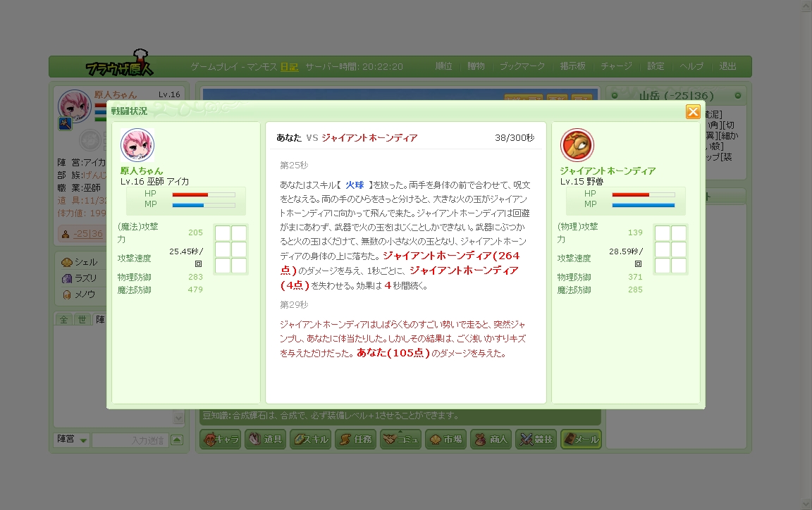The image size is (812, 510).
Task: Open チャージ in top navigation
Action: (616, 66)
